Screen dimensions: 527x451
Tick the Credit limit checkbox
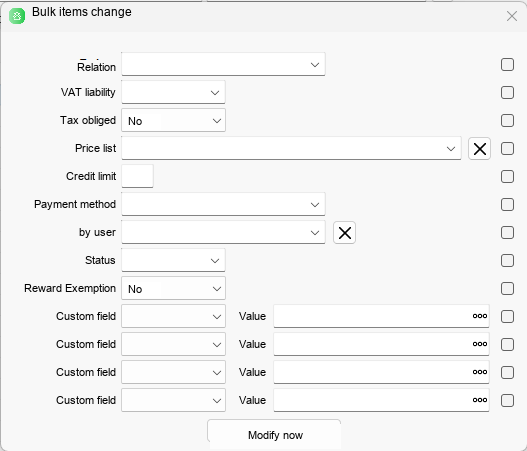[507, 176]
